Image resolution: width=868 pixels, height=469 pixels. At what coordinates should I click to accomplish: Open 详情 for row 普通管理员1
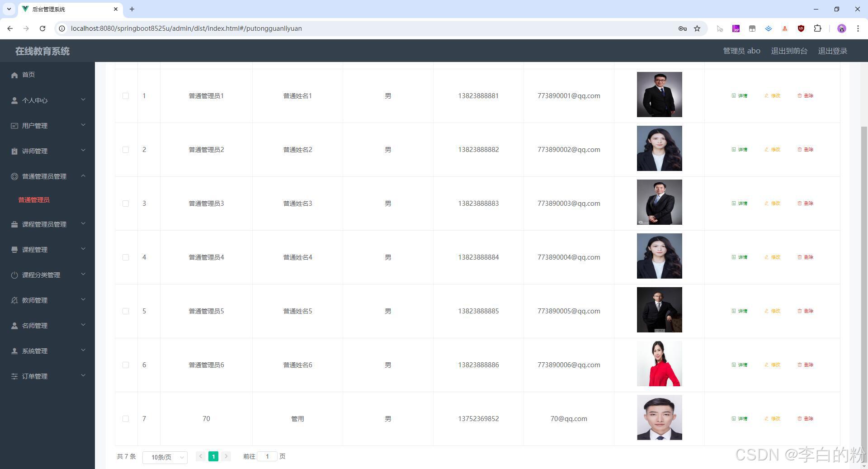click(740, 96)
